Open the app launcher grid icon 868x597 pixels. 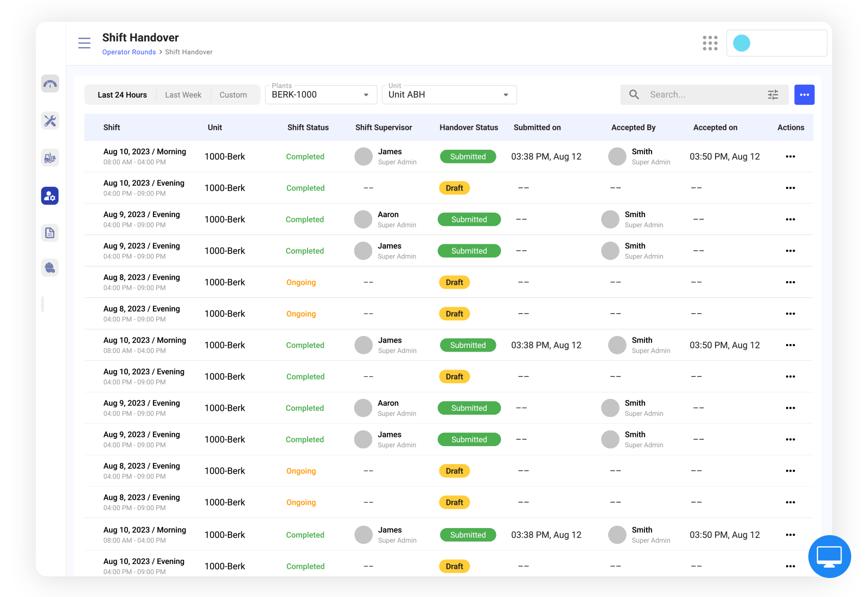click(710, 43)
